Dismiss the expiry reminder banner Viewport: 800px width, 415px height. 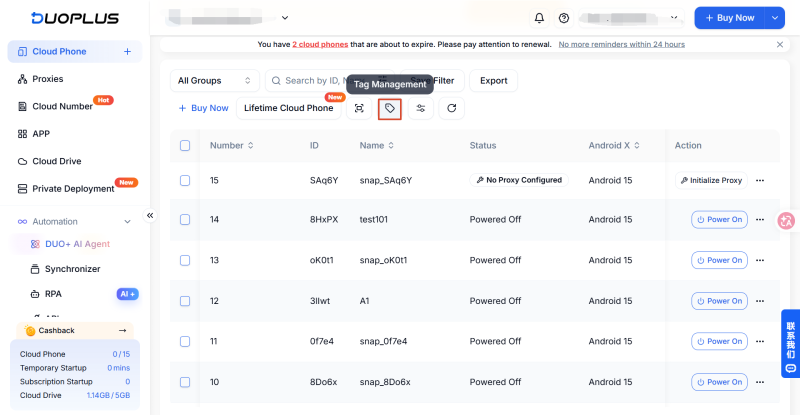click(x=780, y=44)
